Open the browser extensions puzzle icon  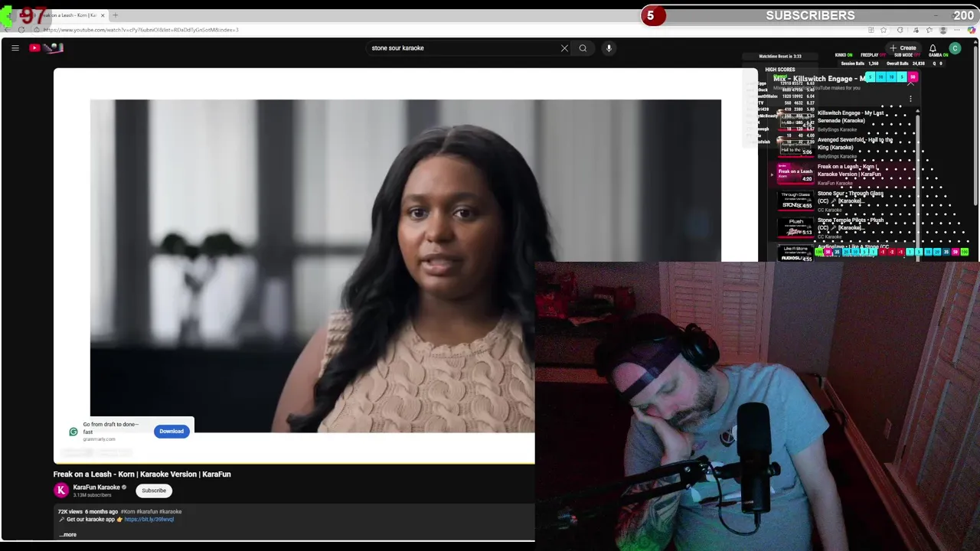point(900,30)
